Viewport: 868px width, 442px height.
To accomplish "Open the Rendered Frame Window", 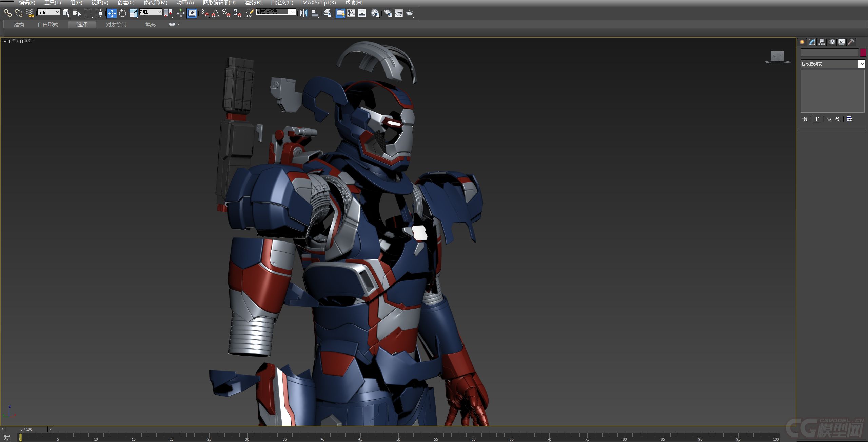I will coord(399,13).
